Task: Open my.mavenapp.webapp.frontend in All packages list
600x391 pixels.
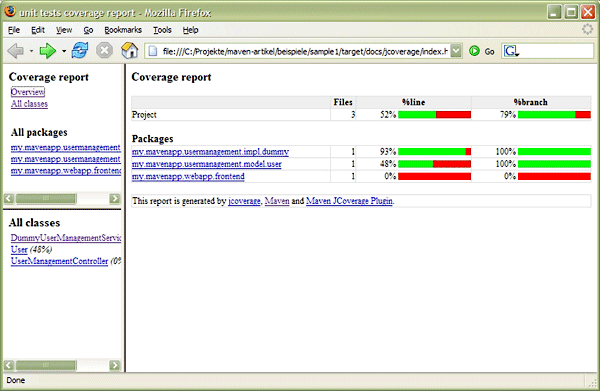Action: (x=66, y=171)
